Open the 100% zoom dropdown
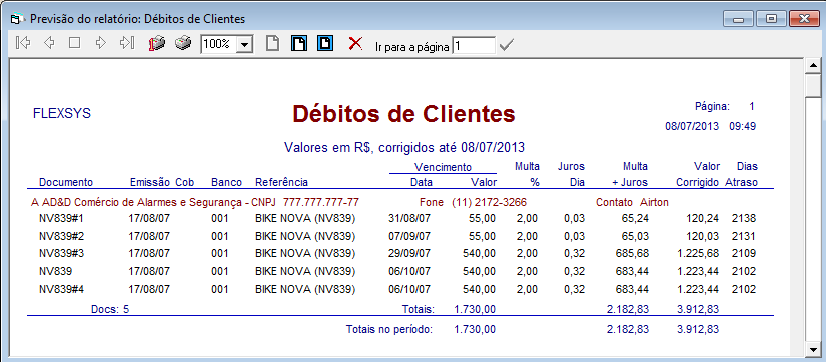The width and height of the screenshot is (826, 362). point(244,44)
